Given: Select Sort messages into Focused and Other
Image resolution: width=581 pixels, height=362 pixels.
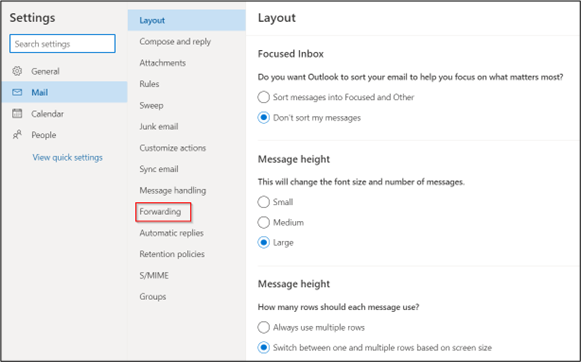Looking at the screenshot, I should 263,97.
